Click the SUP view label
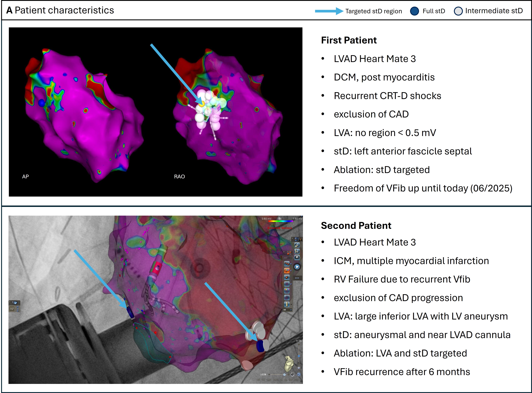 click(297, 380)
